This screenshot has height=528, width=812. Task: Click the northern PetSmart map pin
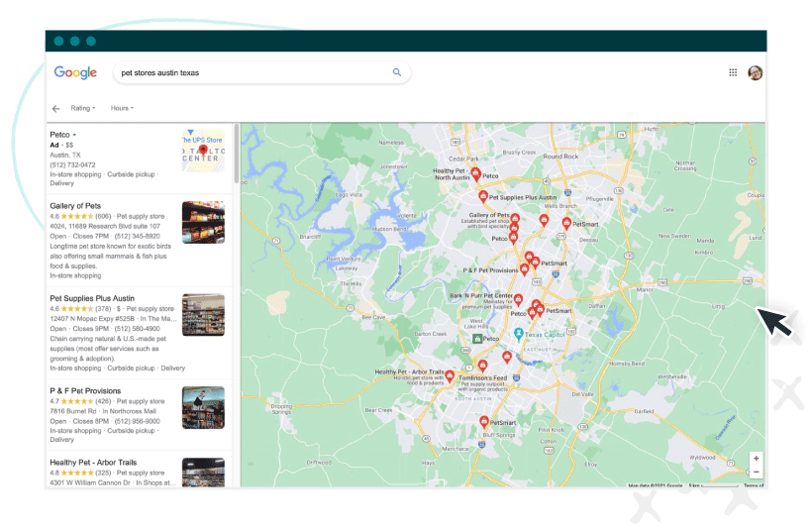pyautogui.click(x=566, y=223)
